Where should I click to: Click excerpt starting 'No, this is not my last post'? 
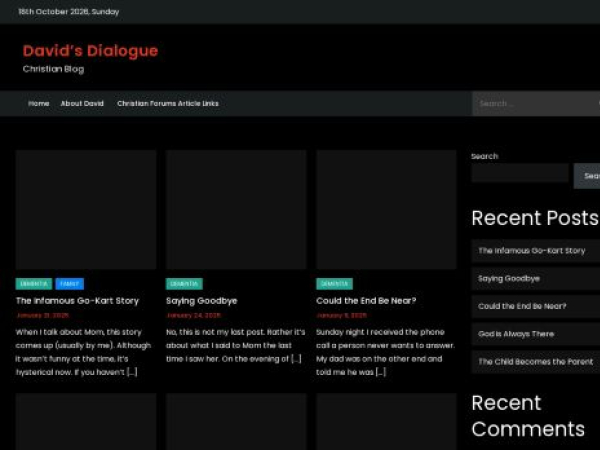click(x=236, y=346)
